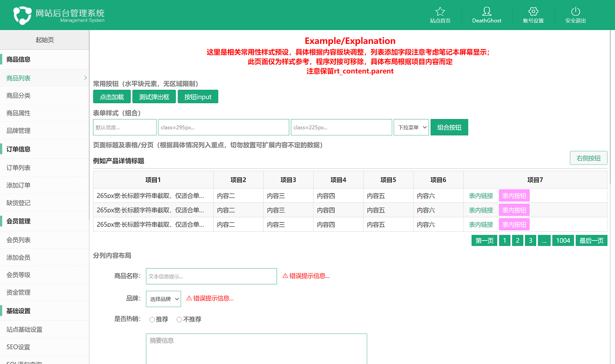The height and width of the screenshot is (364, 615).
Task: Open the 选择品牌 brand dropdown
Action: click(x=163, y=299)
